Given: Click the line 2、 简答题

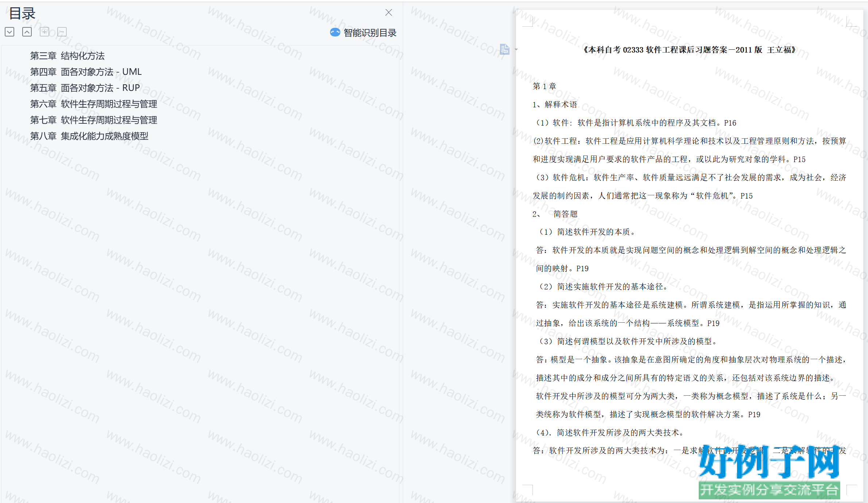Looking at the screenshot, I should pyautogui.click(x=555, y=214).
